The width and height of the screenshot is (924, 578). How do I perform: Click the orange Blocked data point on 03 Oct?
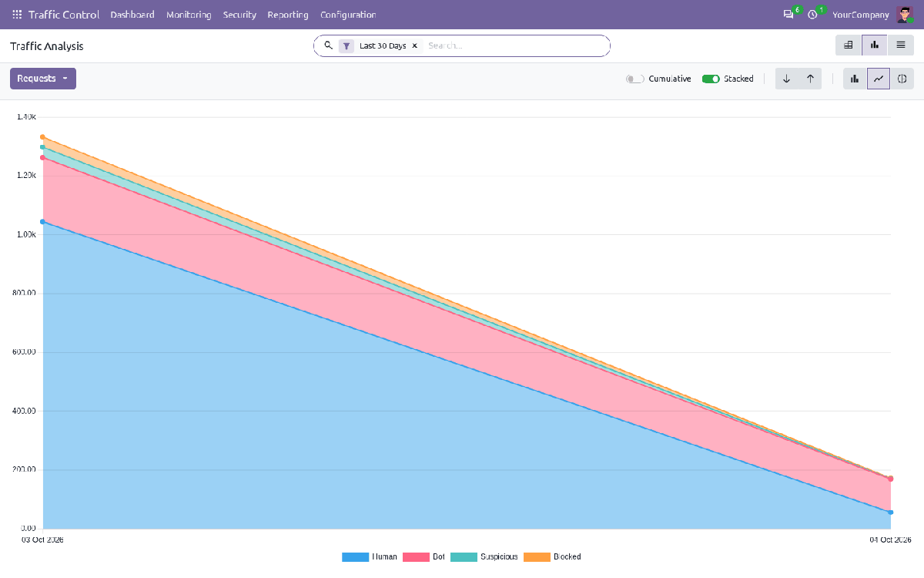coord(42,137)
